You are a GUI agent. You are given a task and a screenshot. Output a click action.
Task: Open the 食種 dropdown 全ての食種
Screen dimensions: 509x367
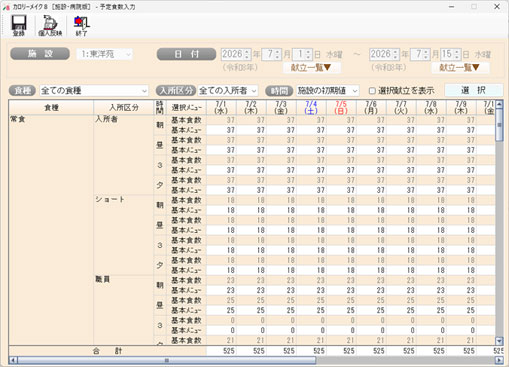coord(94,90)
